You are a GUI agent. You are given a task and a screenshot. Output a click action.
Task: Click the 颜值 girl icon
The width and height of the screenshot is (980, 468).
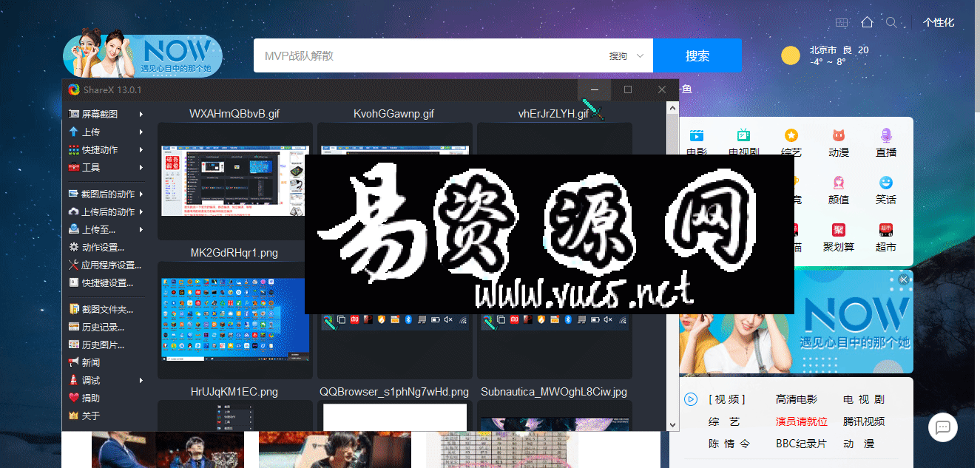point(839,183)
